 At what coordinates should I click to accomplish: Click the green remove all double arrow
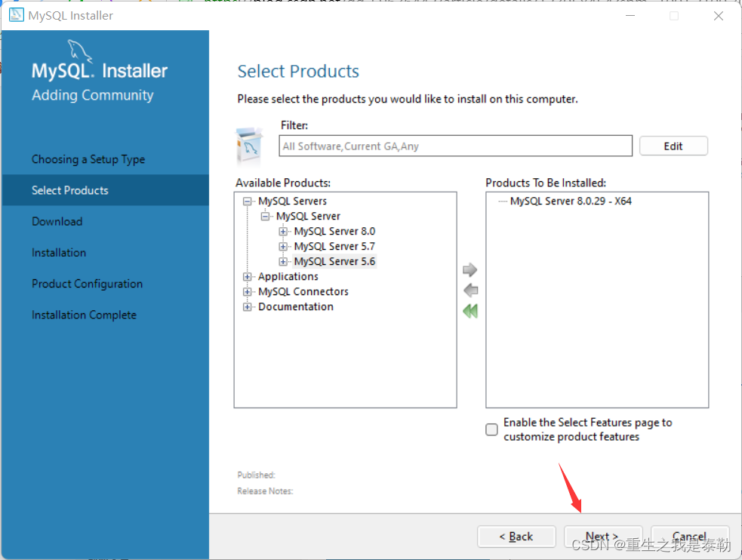470,311
